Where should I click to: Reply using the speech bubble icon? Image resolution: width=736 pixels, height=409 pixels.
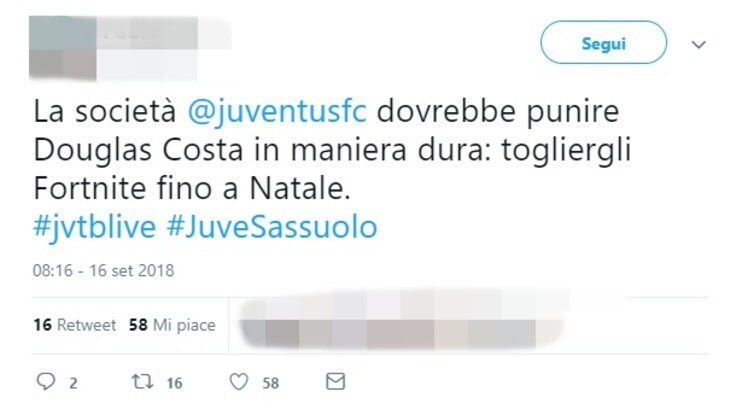[46, 382]
